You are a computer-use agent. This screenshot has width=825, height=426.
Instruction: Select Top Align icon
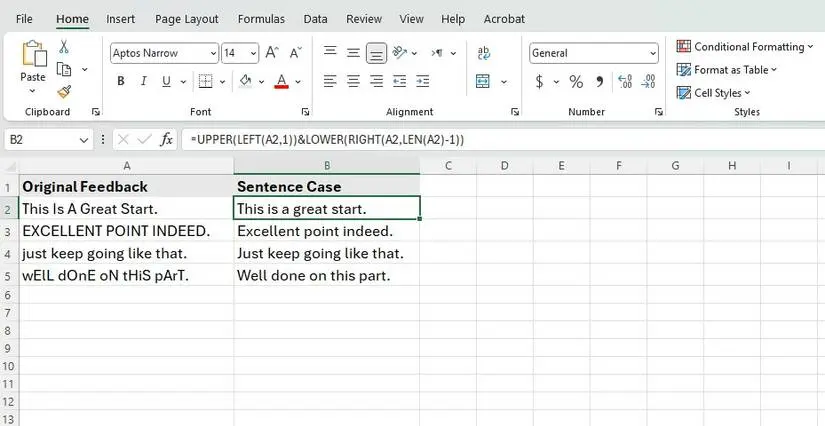coord(330,52)
